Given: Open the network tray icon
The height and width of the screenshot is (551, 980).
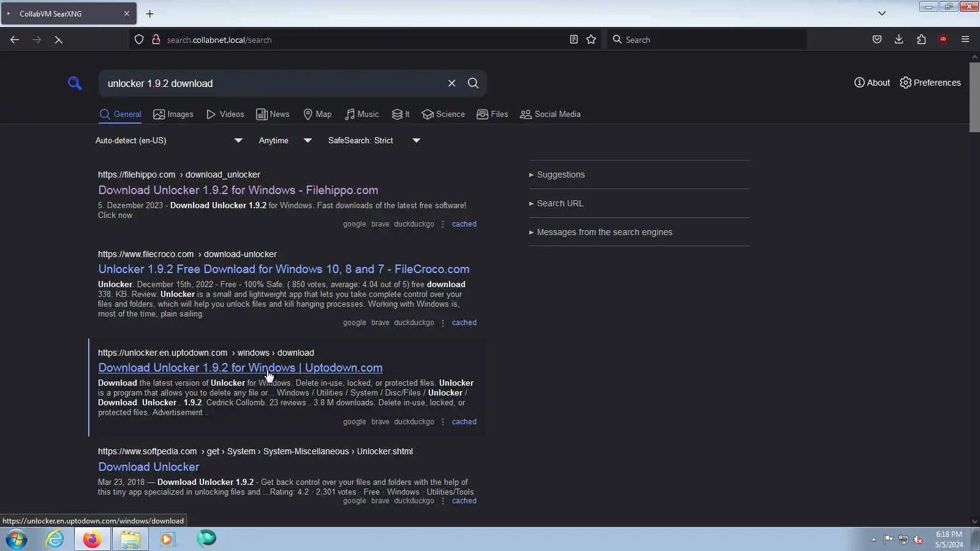Looking at the screenshot, I should tap(903, 539).
